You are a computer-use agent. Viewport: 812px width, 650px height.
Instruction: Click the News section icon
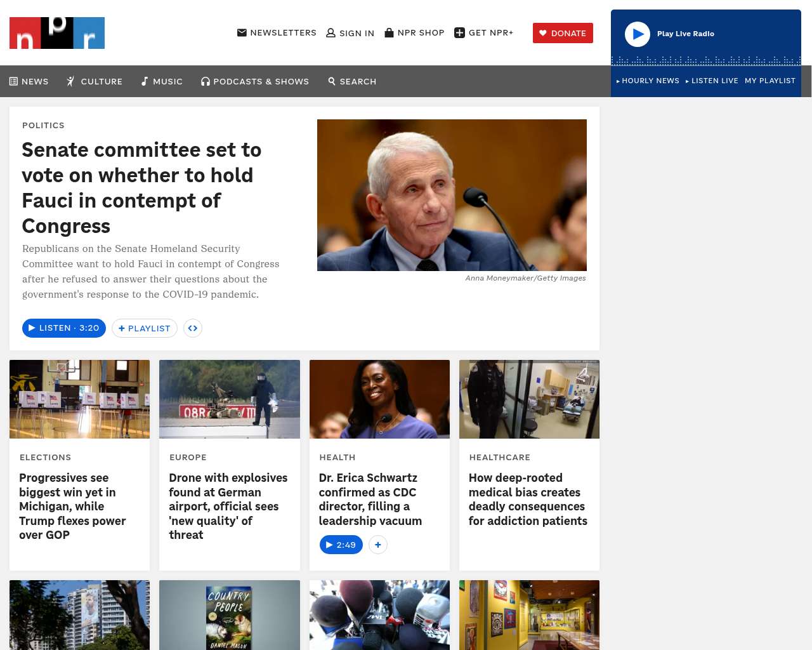point(13,81)
